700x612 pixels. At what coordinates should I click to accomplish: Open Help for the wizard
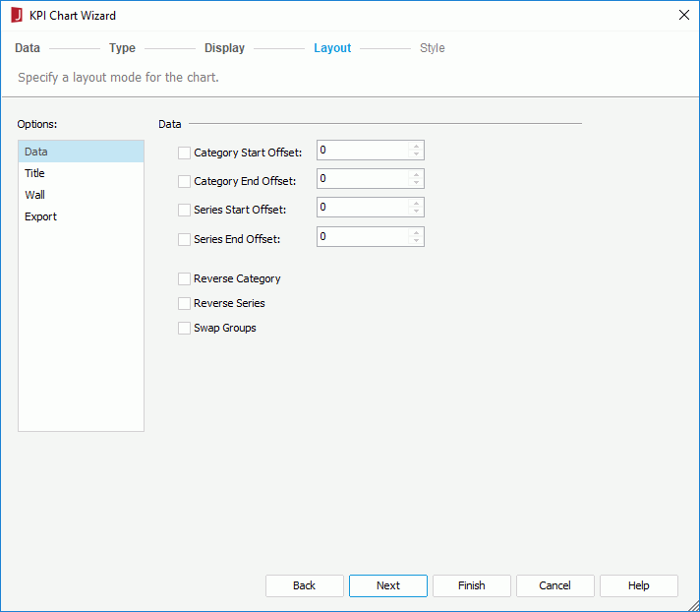coord(639,585)
